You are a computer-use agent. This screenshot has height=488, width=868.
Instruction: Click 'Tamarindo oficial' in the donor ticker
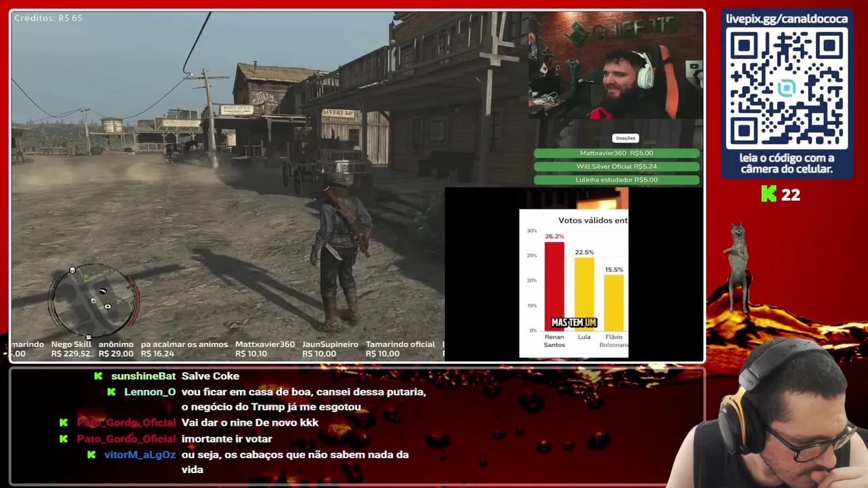[400, 344]
